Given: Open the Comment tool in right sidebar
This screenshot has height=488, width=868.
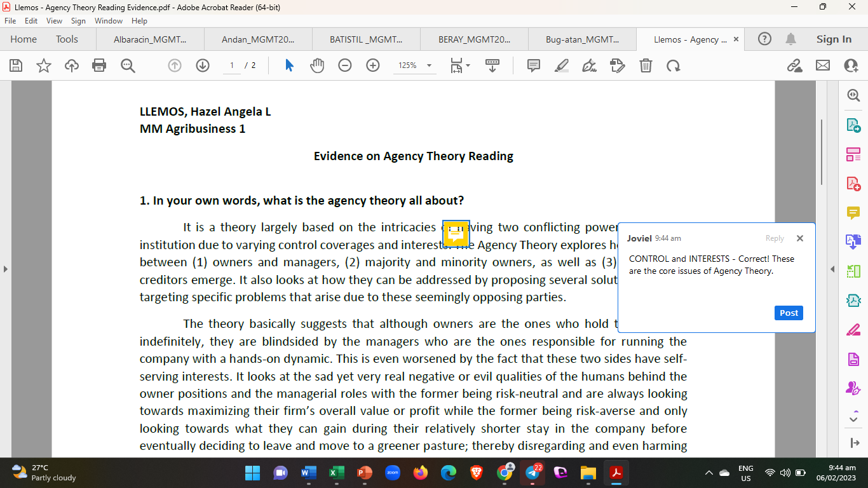Looking at the screenshot, I should pyautogui.click(x=853, y=212).
